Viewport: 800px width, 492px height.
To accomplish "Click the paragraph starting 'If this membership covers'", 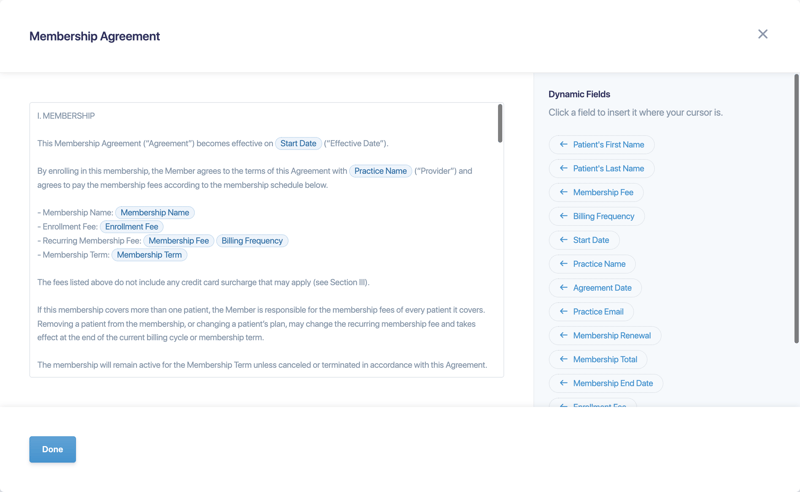I will point(261,324).
